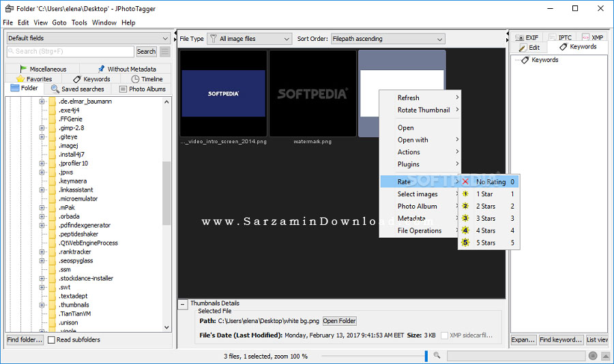Viewport: 614px width, 364px height.
Task: Click the Keywords tree root tag icon
Action: 525,60
